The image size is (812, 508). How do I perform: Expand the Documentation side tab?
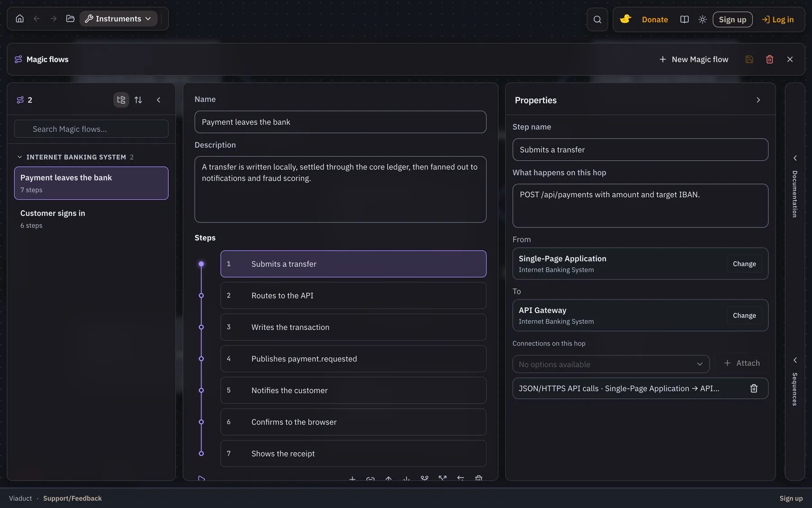pyautogui.click(x=795, y=187)
